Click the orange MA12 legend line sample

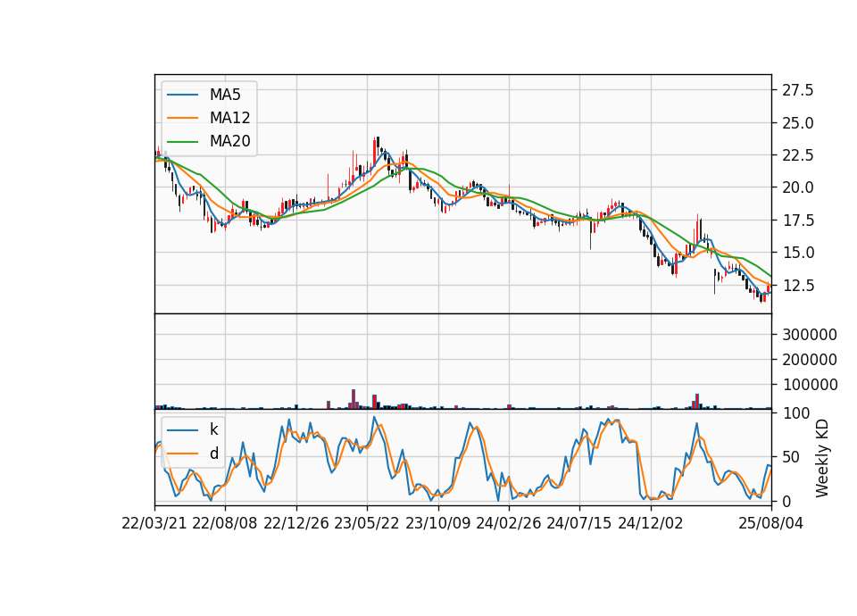click(x=182, y=118)
